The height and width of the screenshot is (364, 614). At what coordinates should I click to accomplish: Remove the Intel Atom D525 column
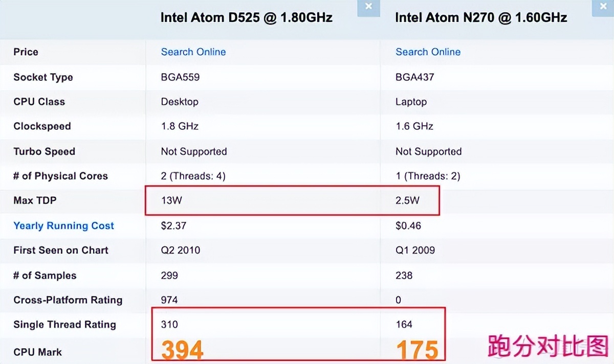pos(368,7)
